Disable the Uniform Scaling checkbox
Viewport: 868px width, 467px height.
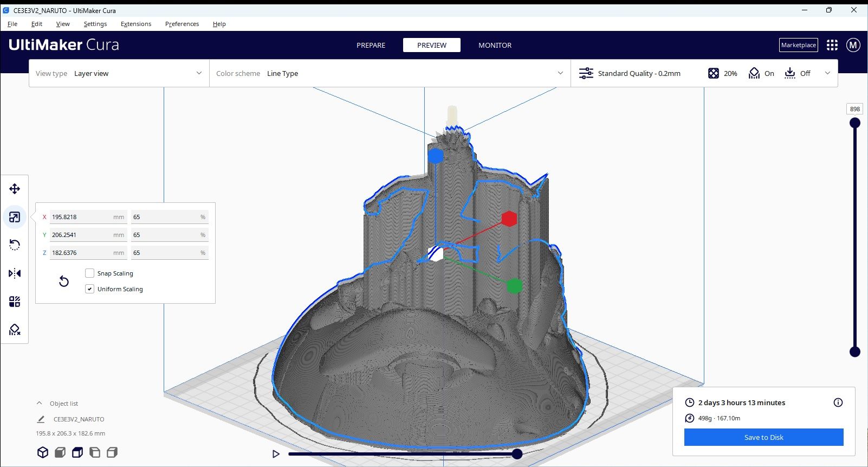point(90,289)
